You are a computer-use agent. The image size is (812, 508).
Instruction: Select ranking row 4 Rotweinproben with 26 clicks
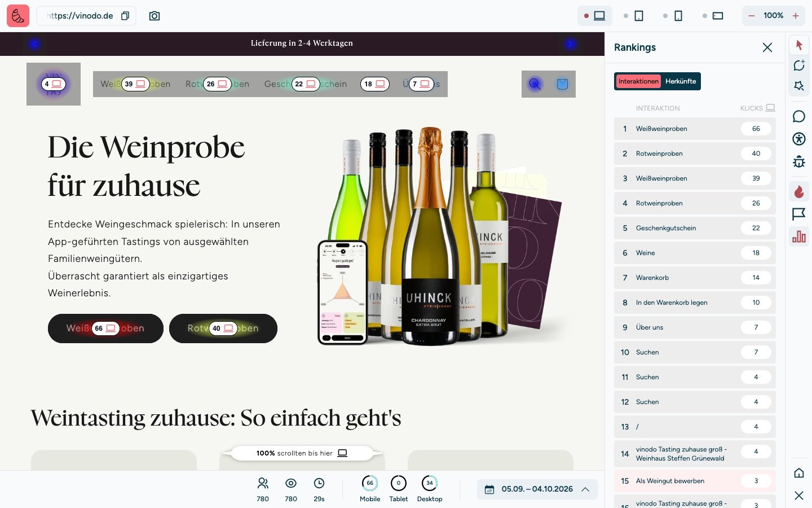coord(695,203)
